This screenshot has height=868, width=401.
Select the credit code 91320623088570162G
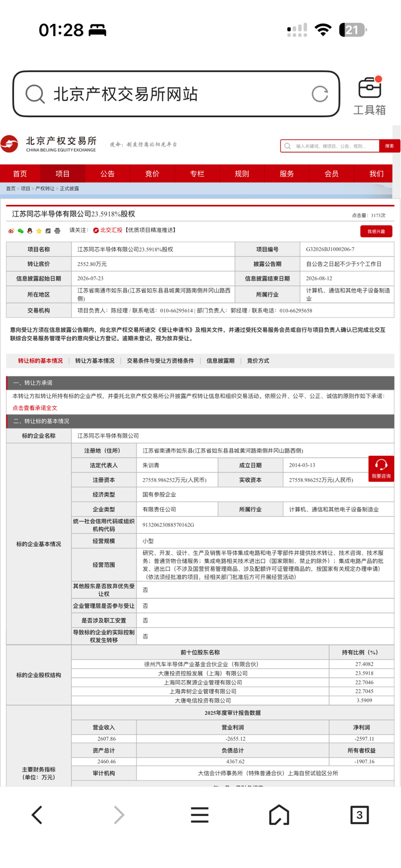(168, 525)
